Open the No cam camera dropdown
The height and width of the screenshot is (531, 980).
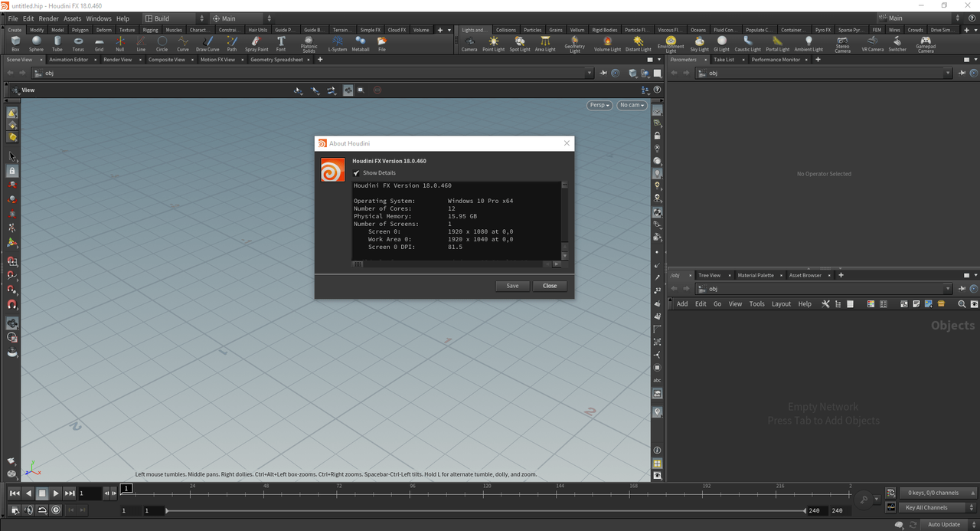coord(632,105)
